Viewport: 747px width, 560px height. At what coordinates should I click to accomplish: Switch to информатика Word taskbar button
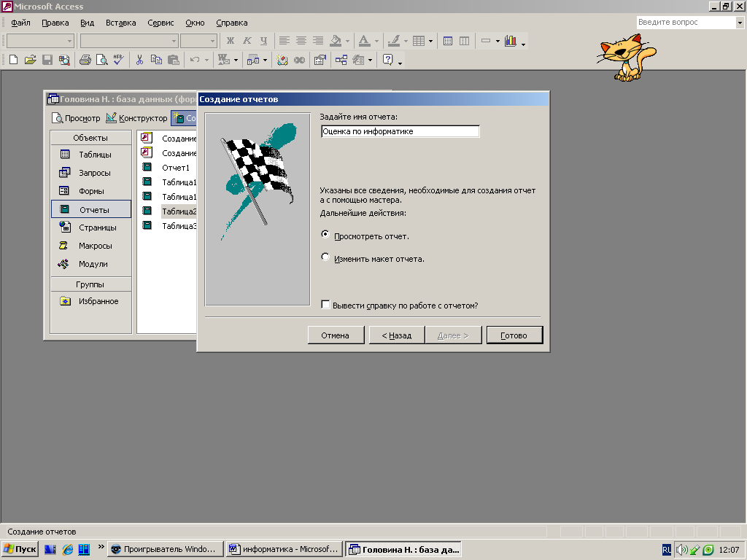[285, 549]
